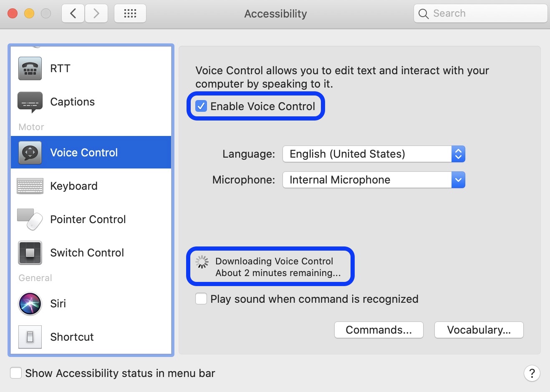
Task: Disable the Enable Voice Control checkbox
Action: point(202,106)
